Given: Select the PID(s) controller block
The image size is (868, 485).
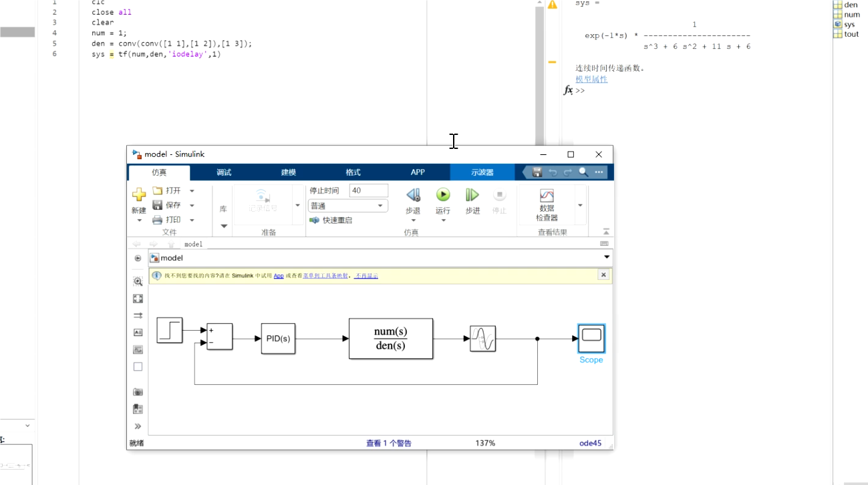Looking at the screenshot, I should tap(278, 339).
